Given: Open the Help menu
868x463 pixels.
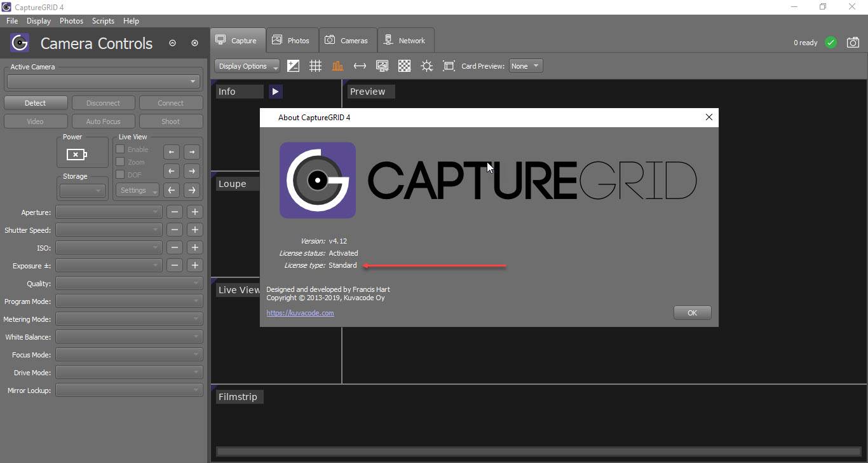Looking at the screenshot, I should point(131,21).
